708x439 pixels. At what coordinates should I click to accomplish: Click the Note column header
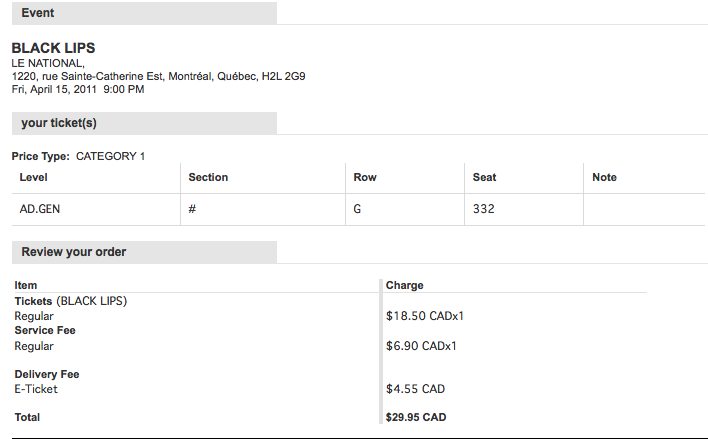[x=604, y=177]
